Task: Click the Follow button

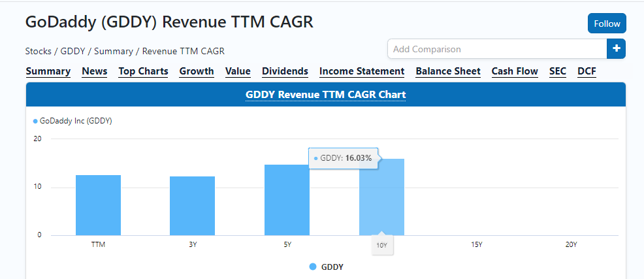Action: pyautogui.click(x=607, y=24)
